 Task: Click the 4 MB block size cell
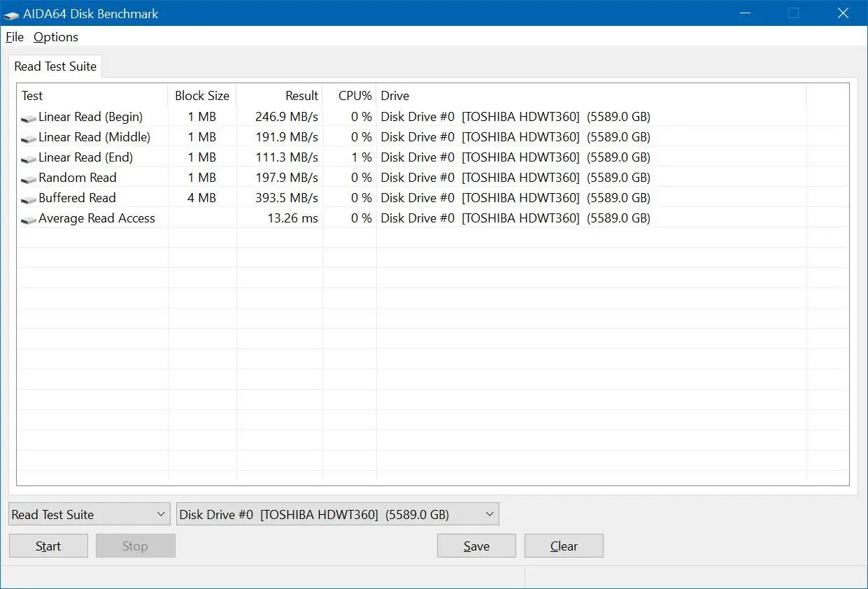pyautogui.click(x=202, y=198)
